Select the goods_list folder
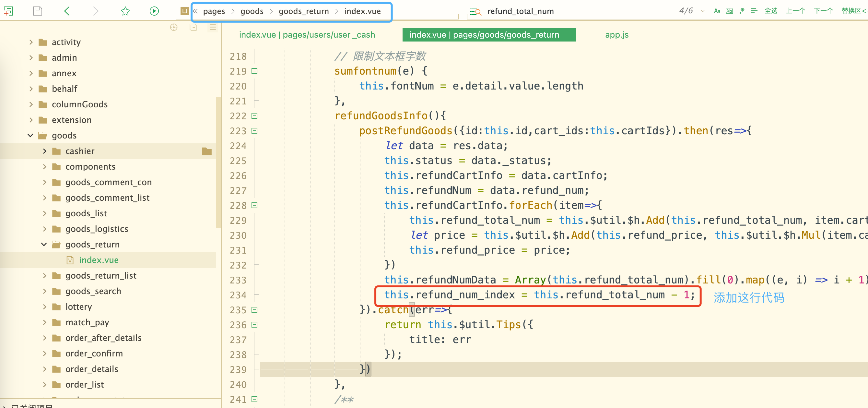Image resolution: width=868 pixels, height=408 pixels. pos(86,213)
